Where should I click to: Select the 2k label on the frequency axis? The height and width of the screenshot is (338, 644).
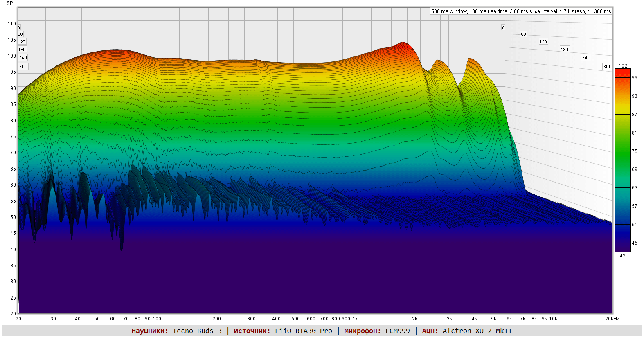415,319
